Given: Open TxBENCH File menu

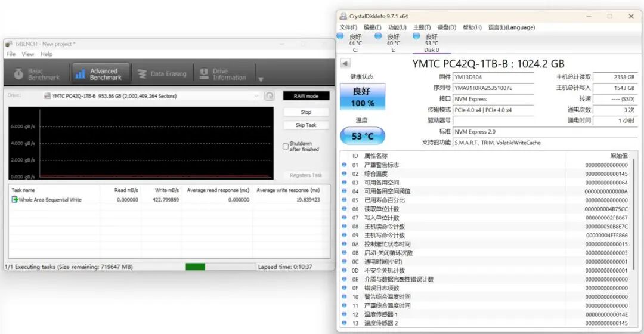Looking at the screenshot, I should click(11, 54).
